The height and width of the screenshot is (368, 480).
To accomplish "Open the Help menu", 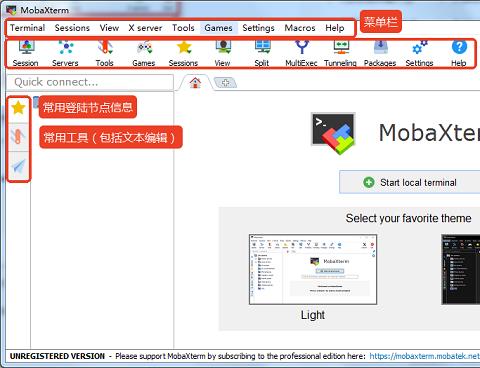I will [x=335, y=28].
